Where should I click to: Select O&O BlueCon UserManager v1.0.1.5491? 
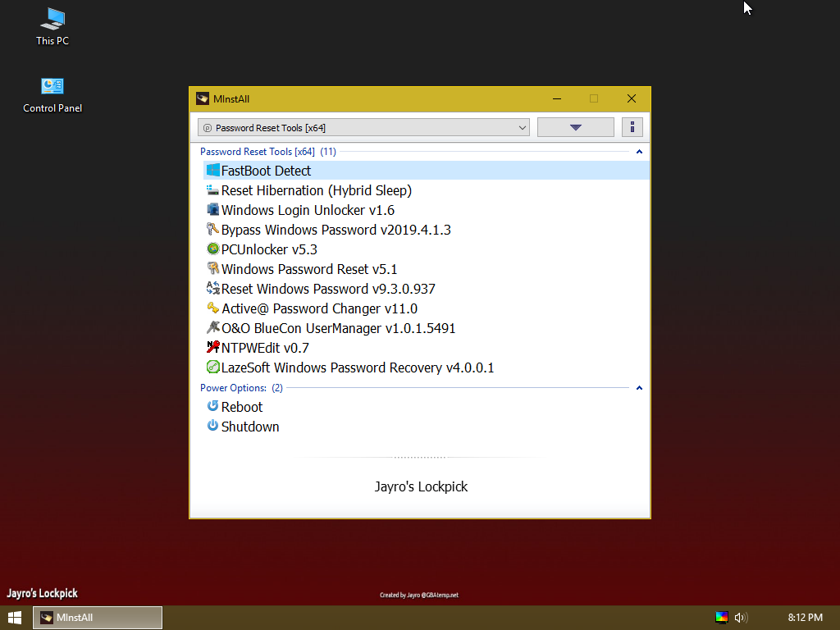pos(427,328)
